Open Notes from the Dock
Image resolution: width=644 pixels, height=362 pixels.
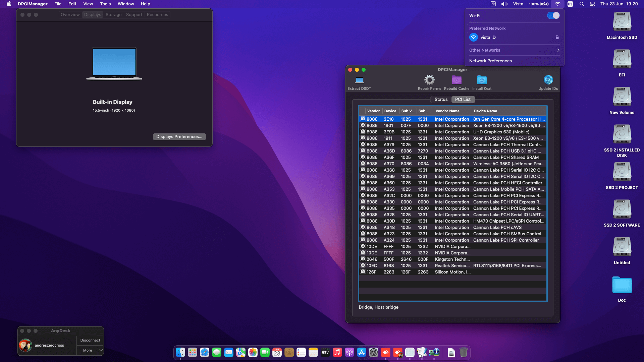point(313,352)
